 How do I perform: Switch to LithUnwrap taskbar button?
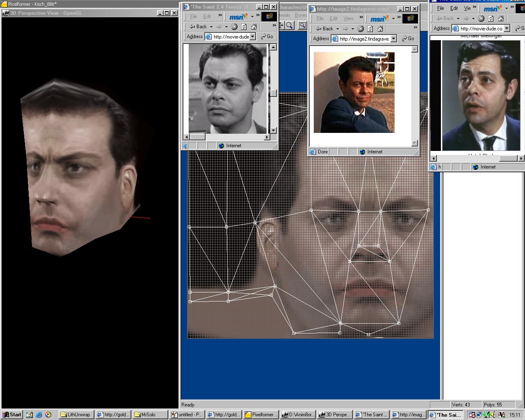tap(76, 415)
